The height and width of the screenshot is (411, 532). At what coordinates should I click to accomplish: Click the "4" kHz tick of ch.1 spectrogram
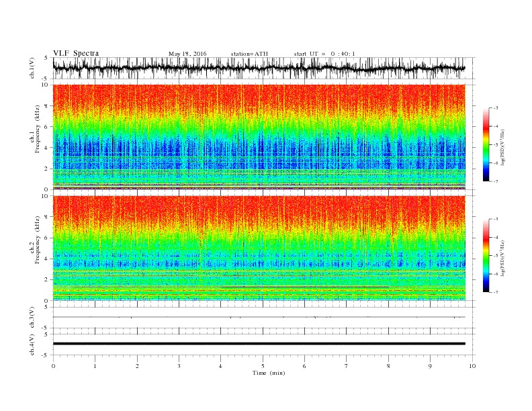pos(47,148)
